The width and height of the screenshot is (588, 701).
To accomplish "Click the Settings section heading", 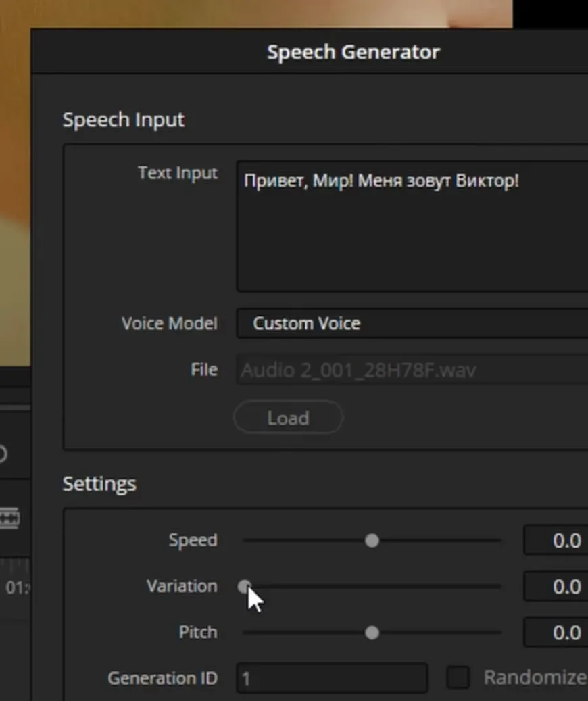I will pyautogui.click(x=99, y=484).
